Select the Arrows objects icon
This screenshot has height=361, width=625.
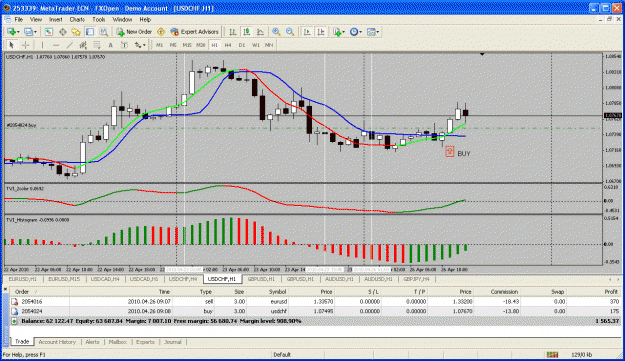[x=138, y=45]
